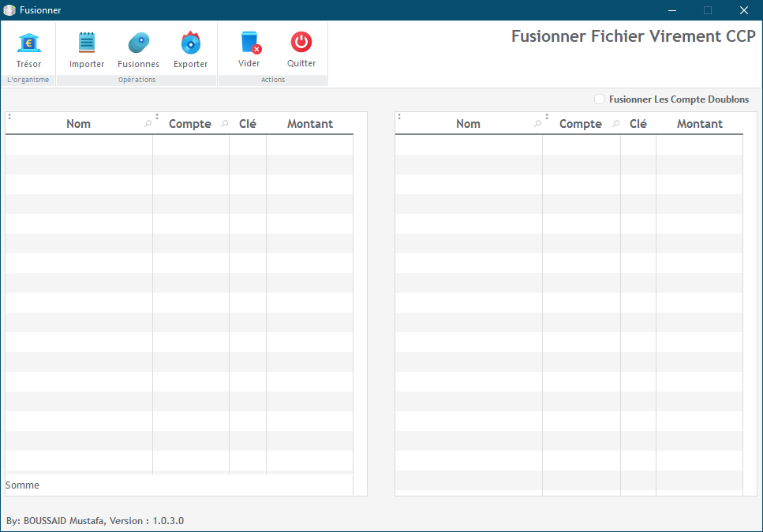This screenshot has width=763, height=532.
Task: Open right table Nom column menu dots
Action: (x=399, y=117)
